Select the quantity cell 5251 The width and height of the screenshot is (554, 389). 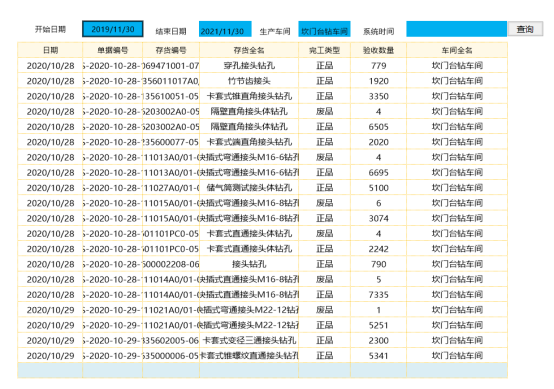point(378,325)
